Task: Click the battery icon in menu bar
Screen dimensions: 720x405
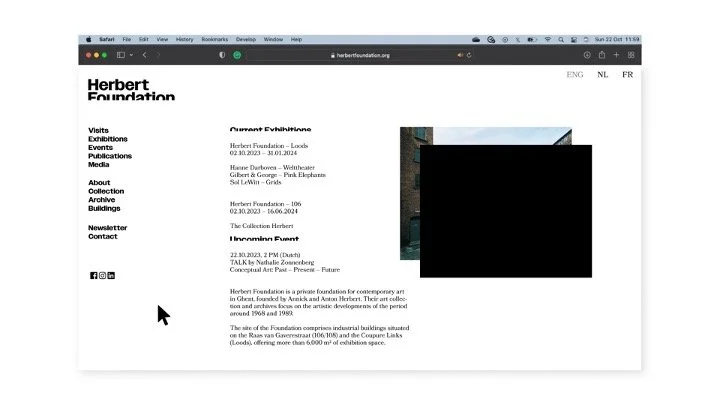Action: (x=532, y=39)
